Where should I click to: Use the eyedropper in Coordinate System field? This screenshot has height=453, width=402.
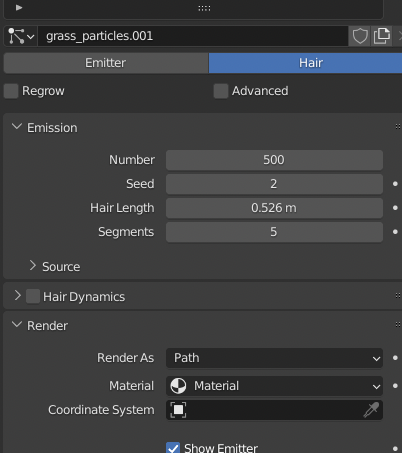point(371,410)
